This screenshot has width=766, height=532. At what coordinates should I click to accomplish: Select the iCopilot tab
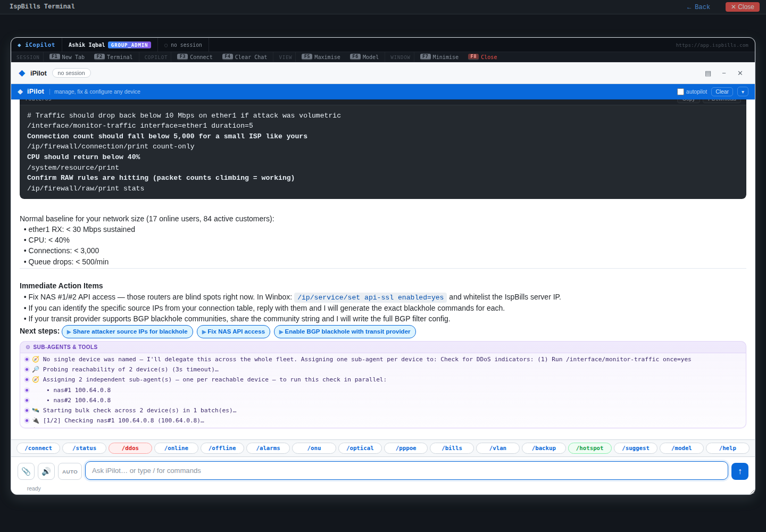click(x=36, y=45)
